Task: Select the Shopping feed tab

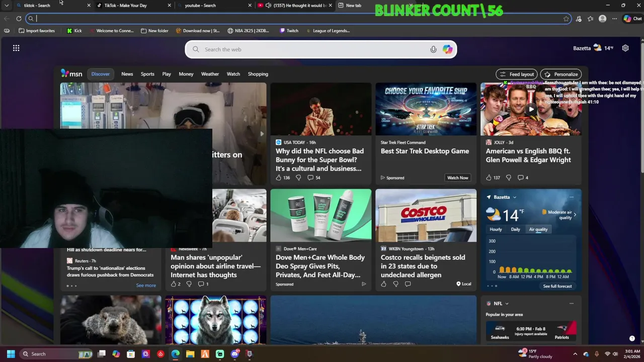Action: (258, 74)
